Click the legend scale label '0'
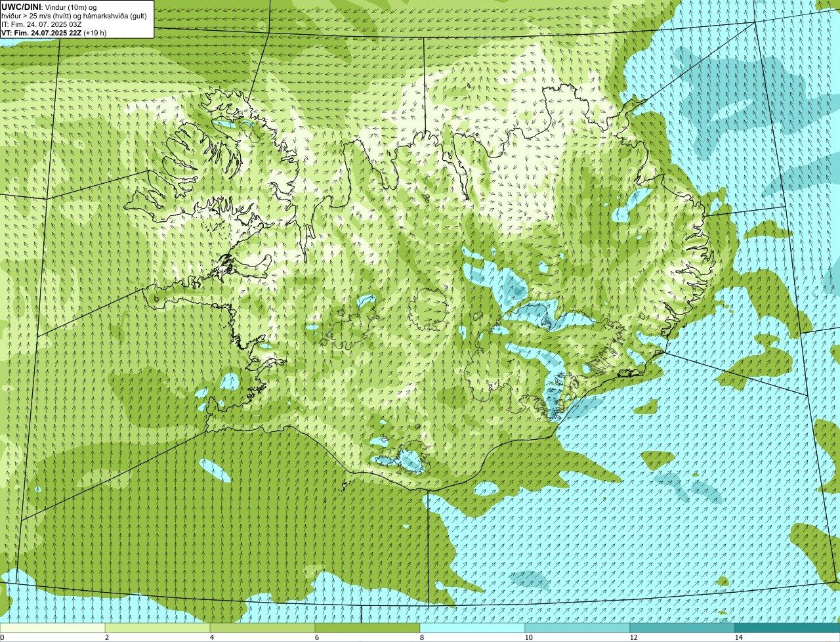Viewport: 840px width, 642px height. tap(2, 637)
